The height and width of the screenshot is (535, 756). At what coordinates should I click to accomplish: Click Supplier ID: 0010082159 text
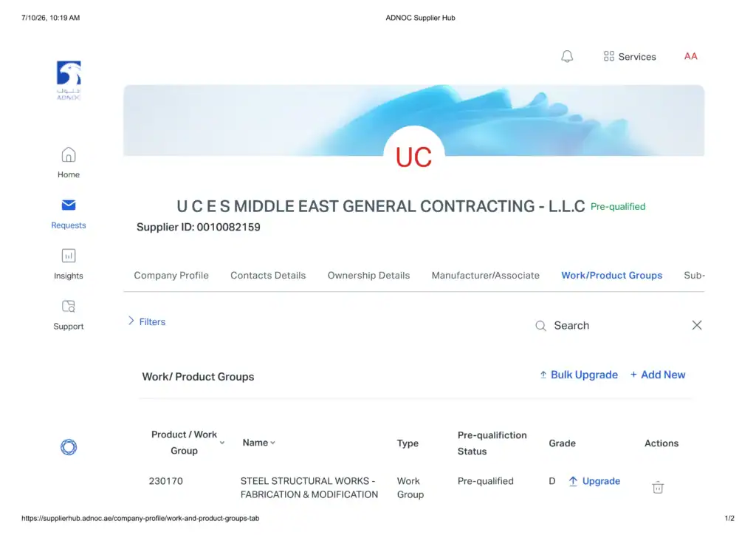point(198,227)
